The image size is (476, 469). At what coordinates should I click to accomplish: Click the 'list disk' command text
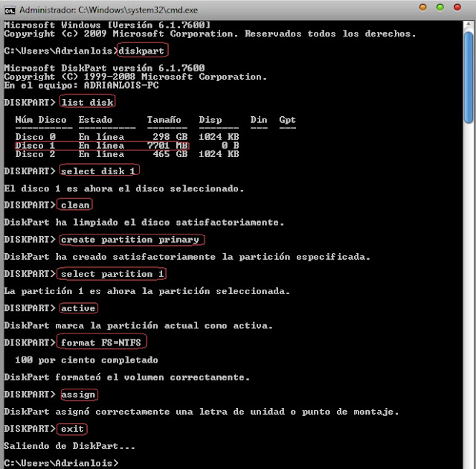pos(88,103)
